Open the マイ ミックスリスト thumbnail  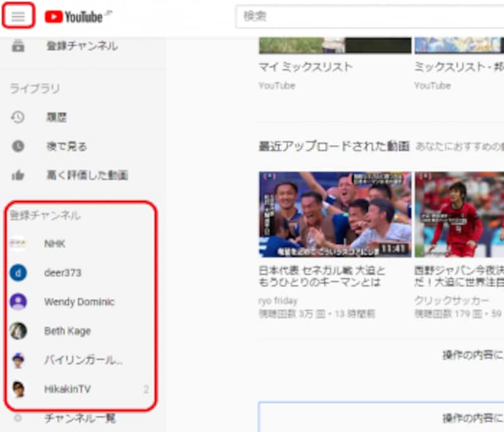tap(335, 45)
